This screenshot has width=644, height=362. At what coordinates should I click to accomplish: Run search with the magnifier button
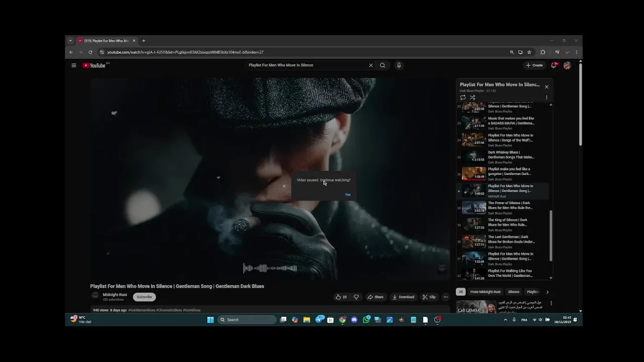(382, 65)
